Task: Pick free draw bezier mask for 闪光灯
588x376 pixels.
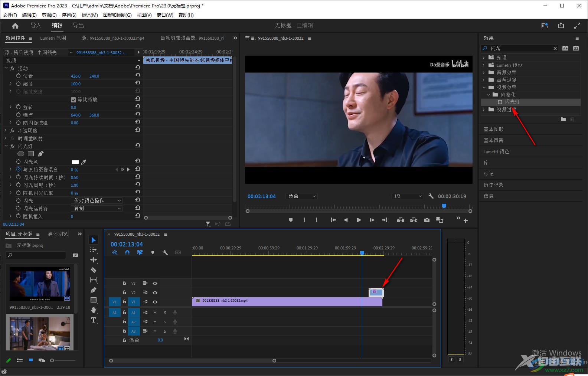Action: tap(41, 154)
